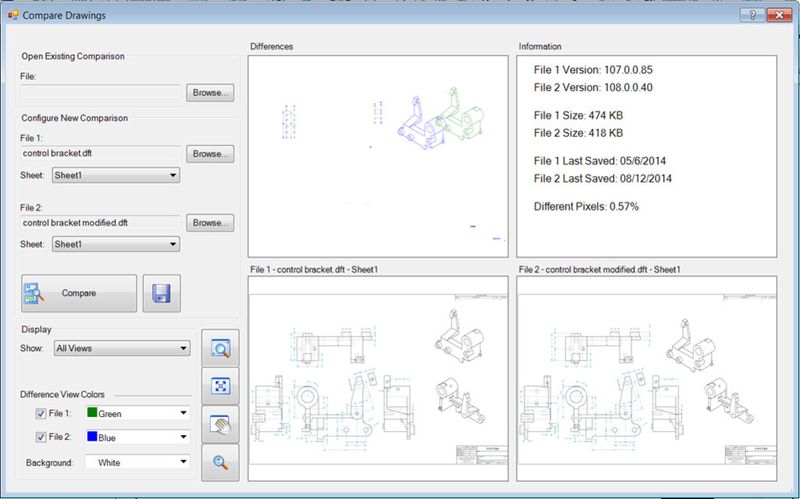Click the Different Pixels 0.57% text
Screen dimensions: 800x499
(586, 207)
